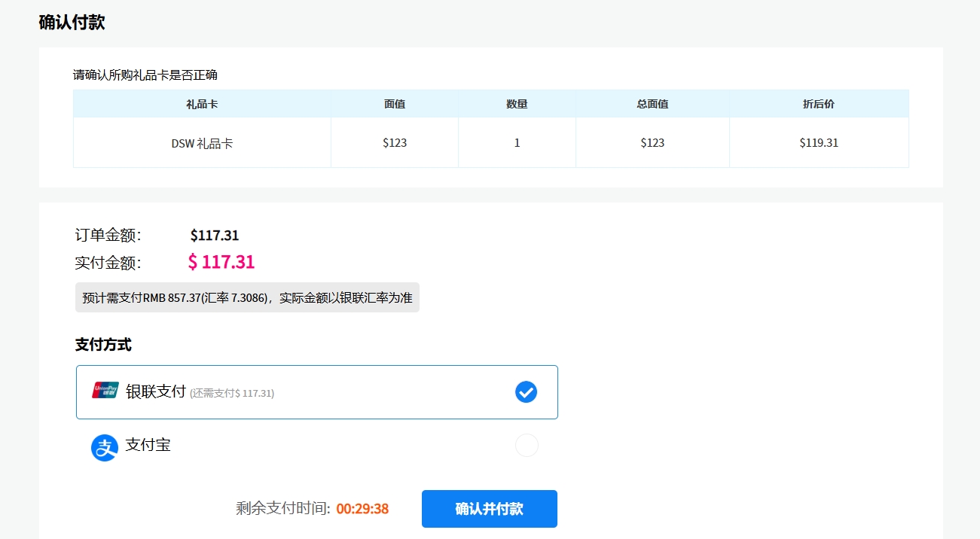Screen dimensions: 980x539
Task: Select the empty 支付宝 radio circle
Action: pos(527,446)
